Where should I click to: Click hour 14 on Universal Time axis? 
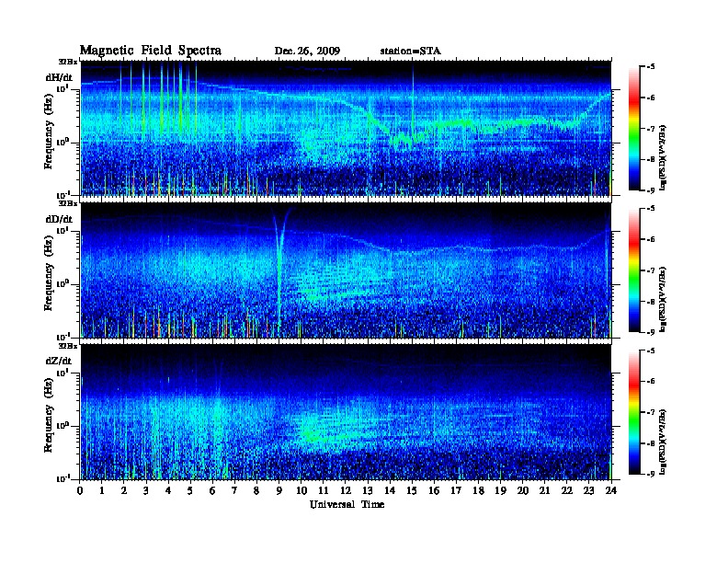[x=390, y=490]
